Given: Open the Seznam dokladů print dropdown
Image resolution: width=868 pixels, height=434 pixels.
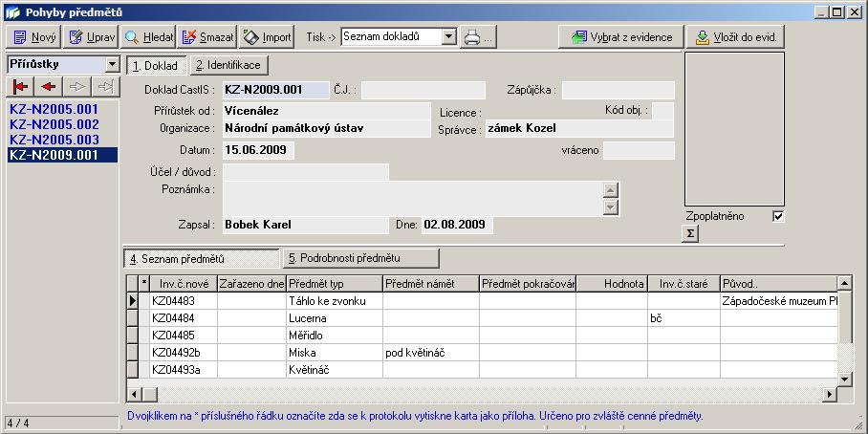Looking at the screenshot, I should coord(449,37).
